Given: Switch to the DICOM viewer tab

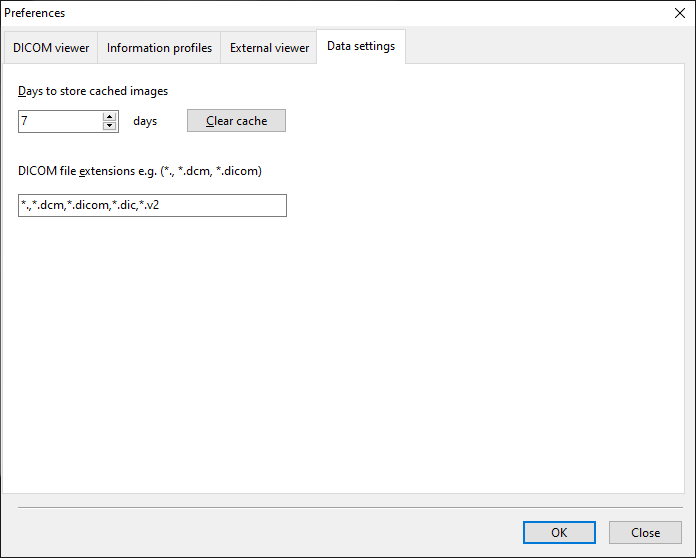Looking at the screenshot, I should 51,48.
